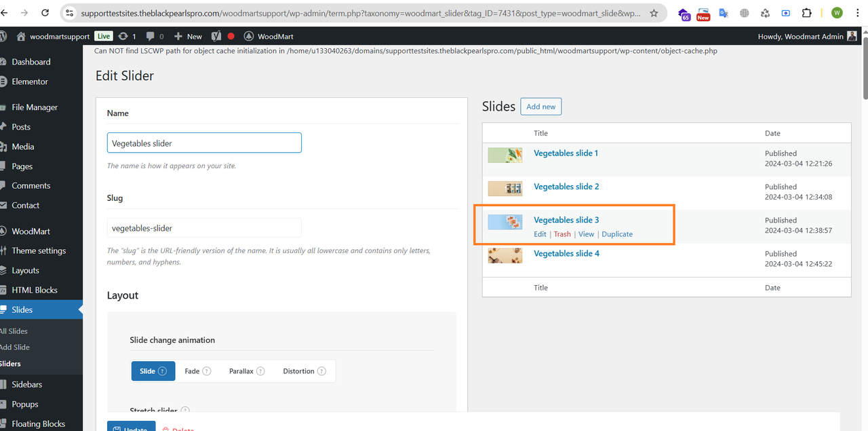Click Duplicate under Vegetables slide 3
The image size is (868, 431).
click(617, 234)
